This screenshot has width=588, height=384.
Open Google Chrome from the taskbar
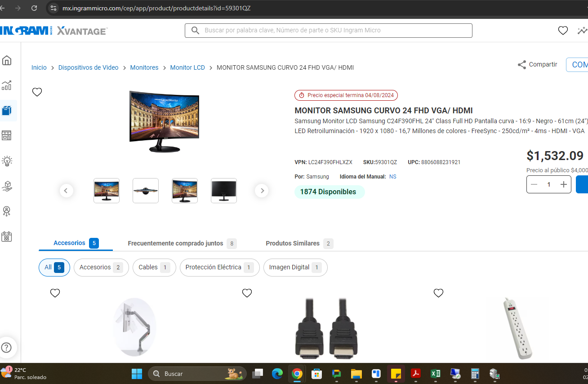[297, 374]
